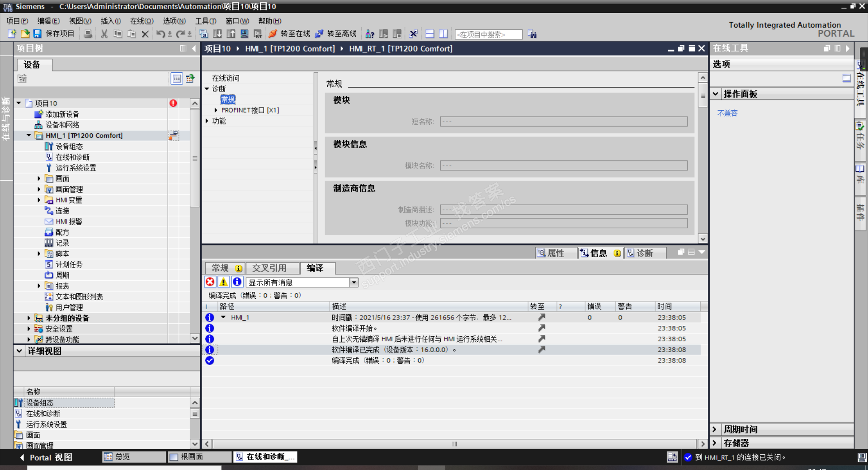Screen dimensions: 868x470
Task: Click go-to arrow for 软件编译开始 row
Action: [x=542, y=328]
